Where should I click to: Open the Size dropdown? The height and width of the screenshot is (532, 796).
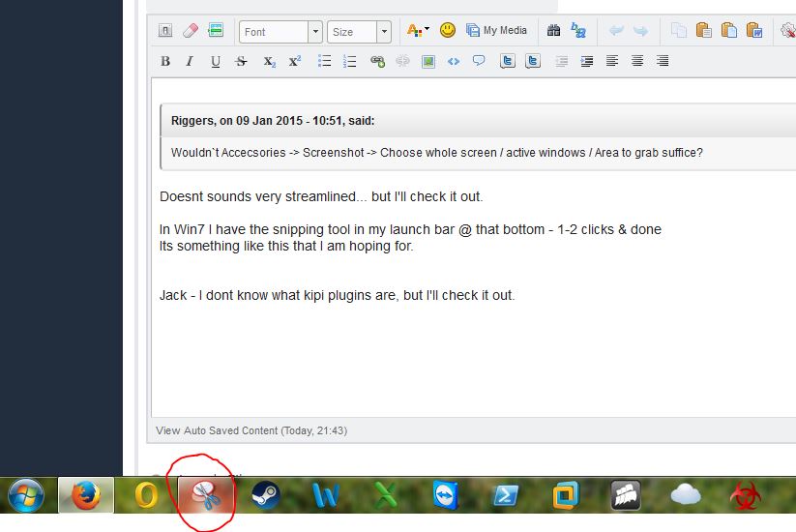[359, 32]
